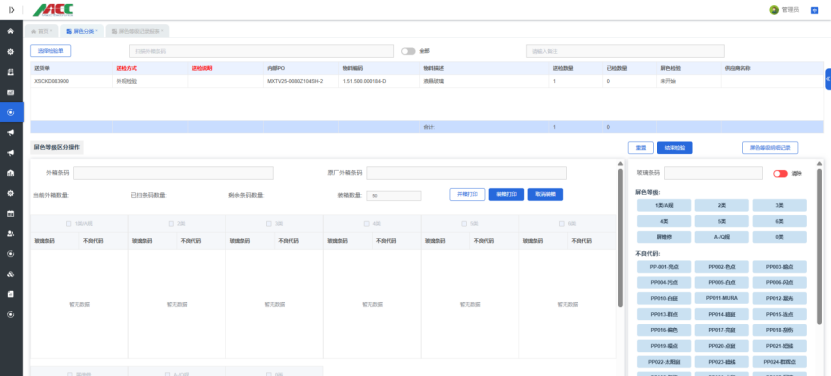Screen dimensions: 831x376
Task: Open the receipt document icon in the sidebar
Action: pyautogui.click(x=11, y=72)
